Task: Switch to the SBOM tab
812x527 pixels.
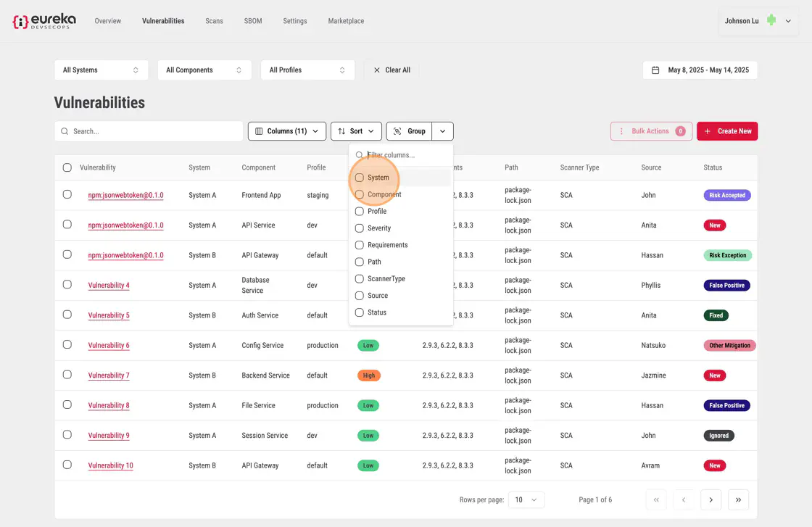Action: pos(254,21)
